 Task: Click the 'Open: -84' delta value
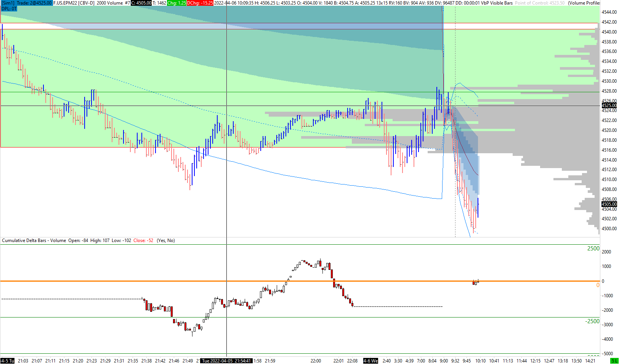(78, 241)
